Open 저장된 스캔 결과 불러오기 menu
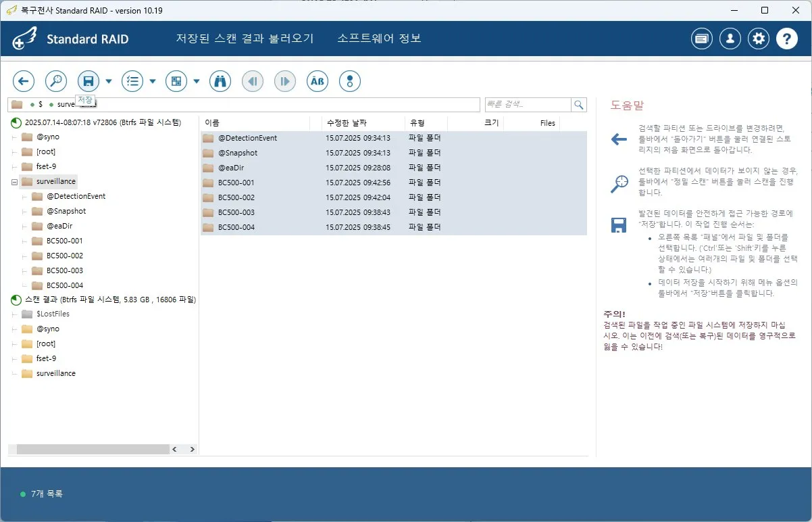Viewport: 812px width, 522px height. tap(245, 39)
